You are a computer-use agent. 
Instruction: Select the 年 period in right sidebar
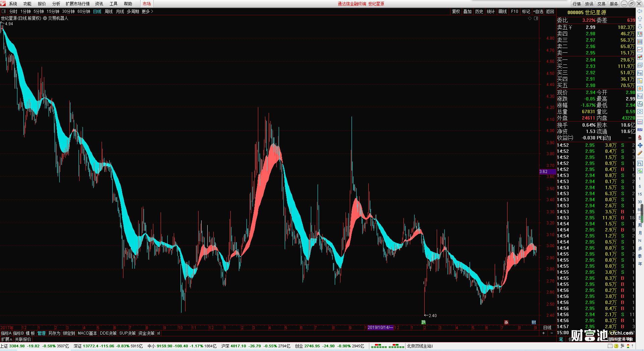tap(640, 264)
